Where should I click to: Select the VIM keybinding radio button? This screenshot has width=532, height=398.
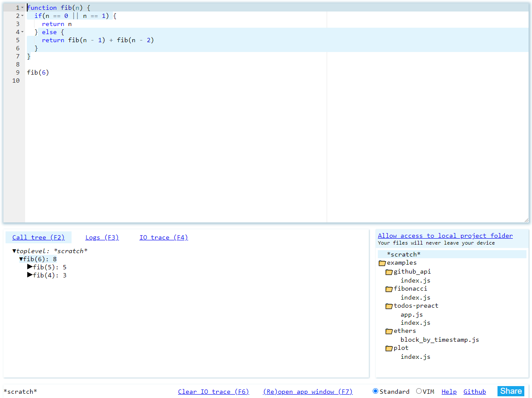[419, 391]
